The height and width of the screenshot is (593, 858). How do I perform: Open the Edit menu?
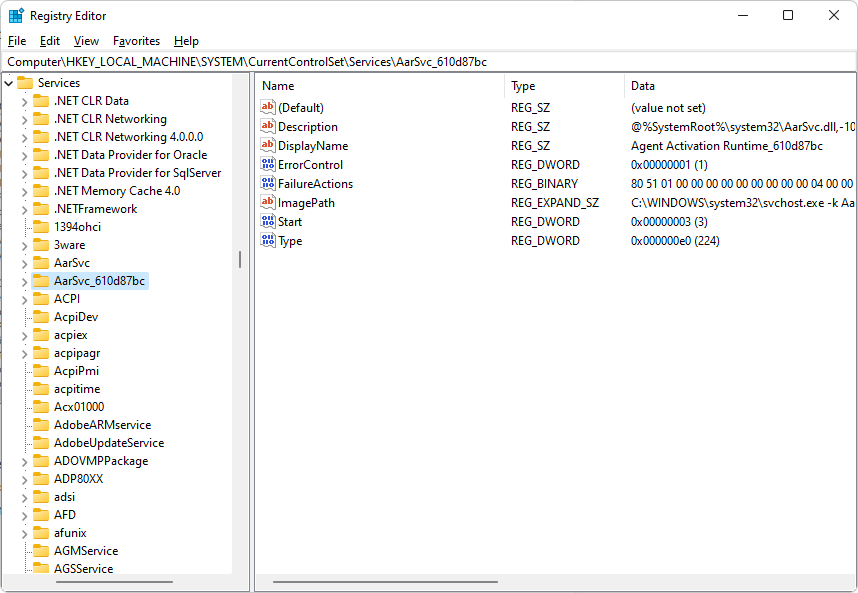(50, 41)
